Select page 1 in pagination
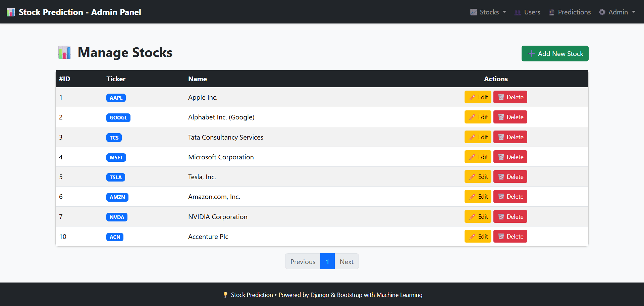644x306 pixels. [x=327, y=262]
